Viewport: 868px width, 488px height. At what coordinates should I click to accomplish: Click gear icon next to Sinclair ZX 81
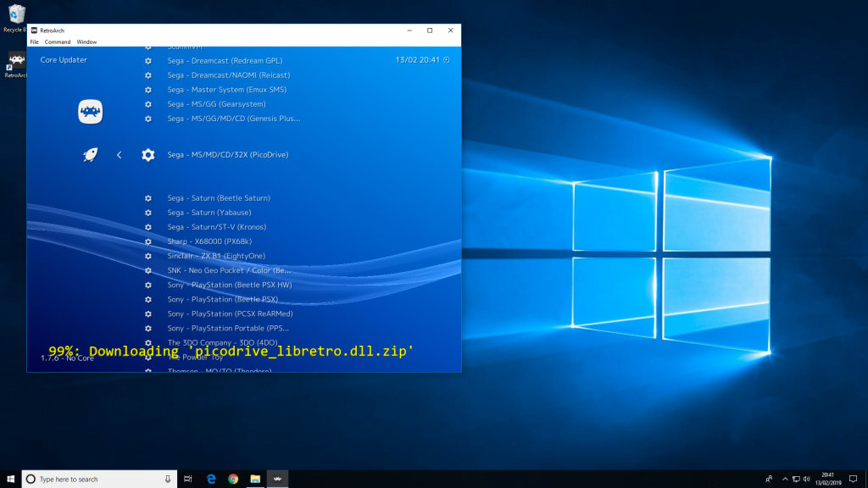[x=147, y=256]
